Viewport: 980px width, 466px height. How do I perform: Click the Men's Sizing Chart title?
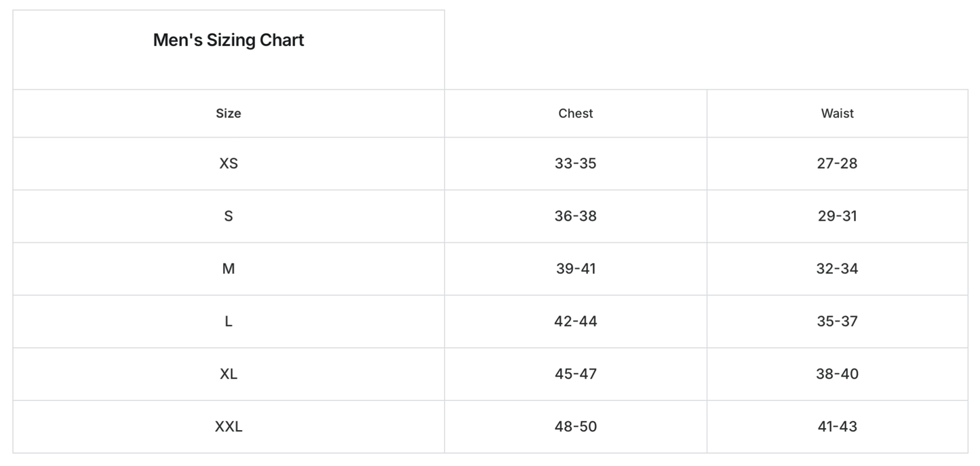[x=229, y=40]
